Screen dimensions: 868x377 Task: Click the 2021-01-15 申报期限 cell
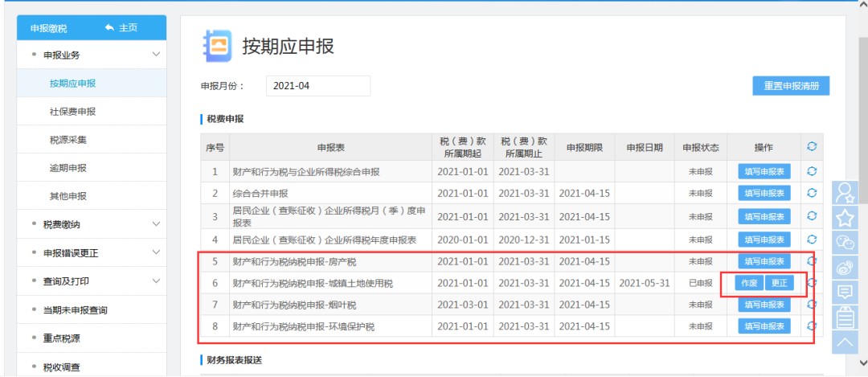tap(584, 240)
